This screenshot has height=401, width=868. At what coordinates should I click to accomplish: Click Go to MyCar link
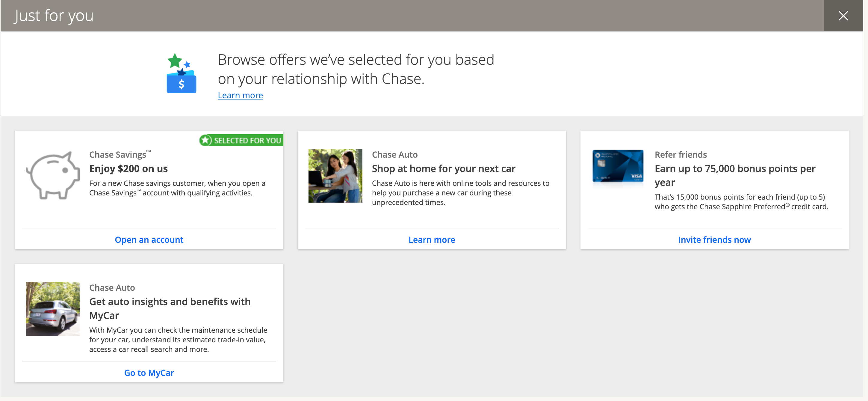coord(149,372)
